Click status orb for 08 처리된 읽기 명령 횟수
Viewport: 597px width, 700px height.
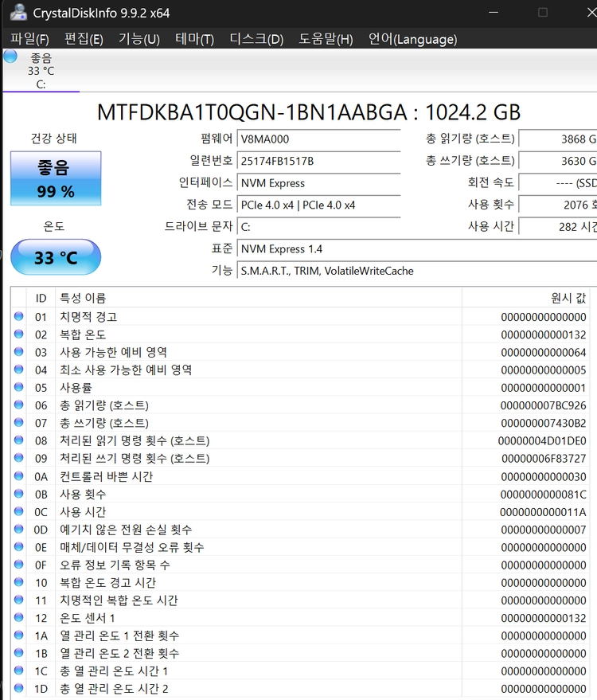point(19,440)
